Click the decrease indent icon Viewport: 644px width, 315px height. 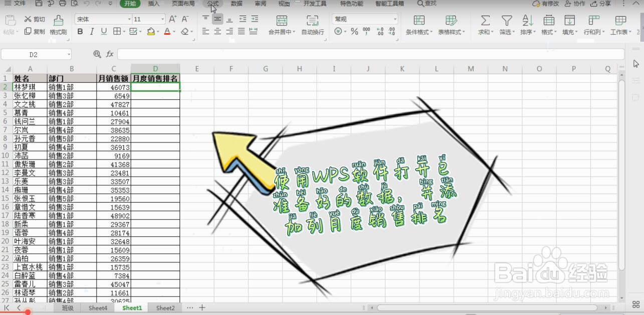[x=243, y=19]
